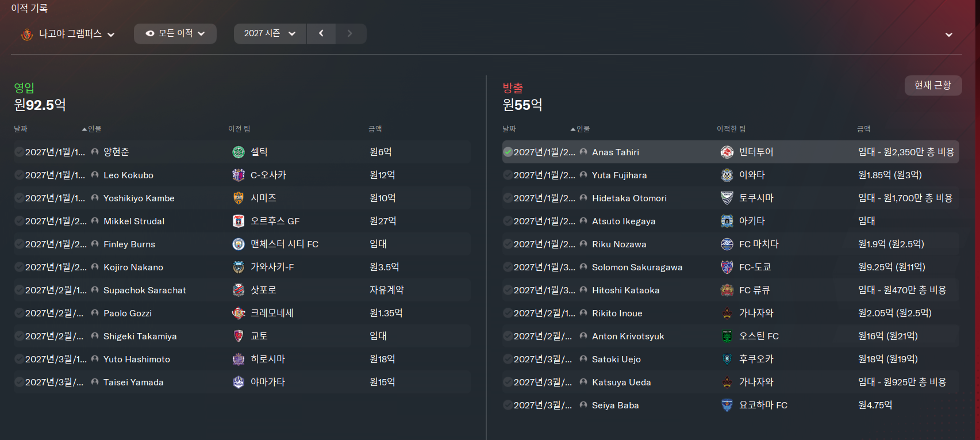This screenshot has height=440, width=980.
Task: Open player Finley Burns
Action: click(x=129, y=244)
